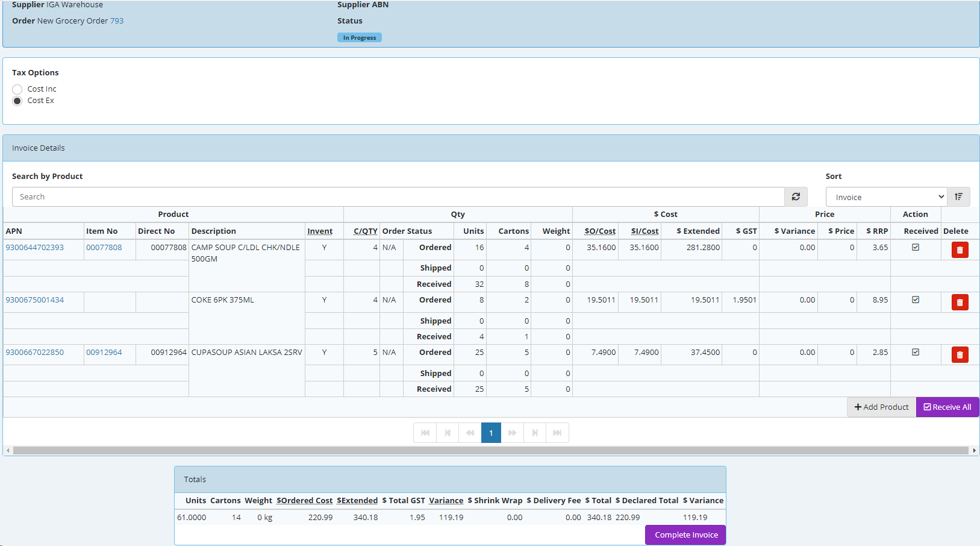Jump back several pages with rewind icon

(x=470, y=433)
